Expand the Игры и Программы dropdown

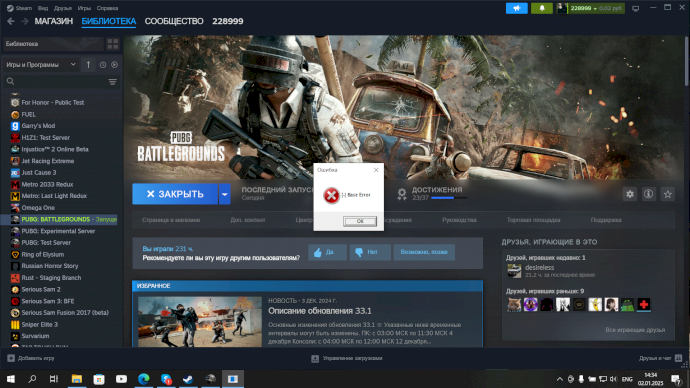[x=41, y=65]
